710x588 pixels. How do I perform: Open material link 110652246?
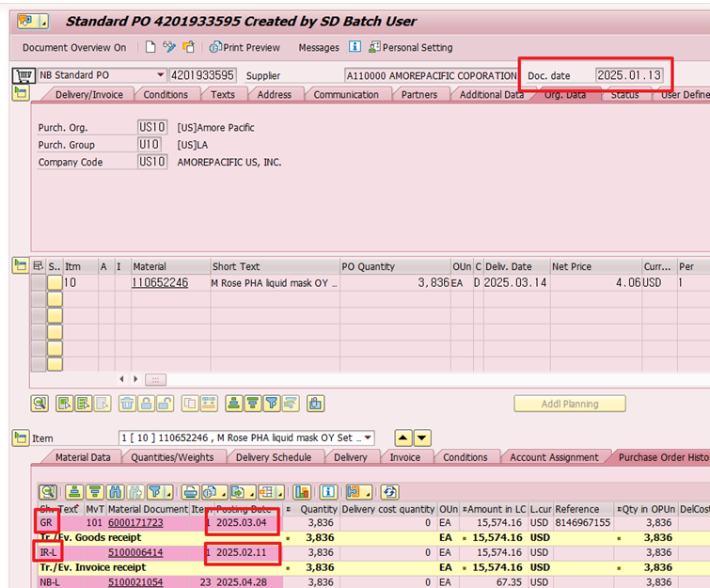pos(160,282)
